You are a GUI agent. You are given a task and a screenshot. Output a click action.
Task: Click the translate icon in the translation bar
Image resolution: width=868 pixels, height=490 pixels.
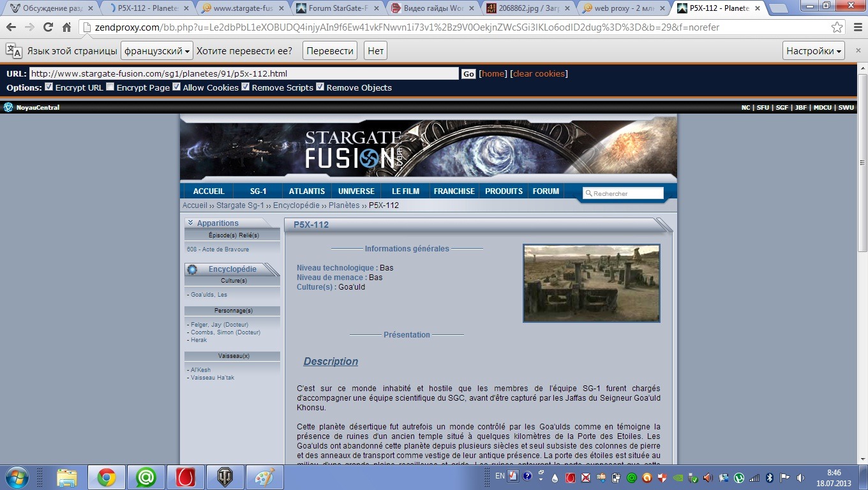tap(14, 51)
